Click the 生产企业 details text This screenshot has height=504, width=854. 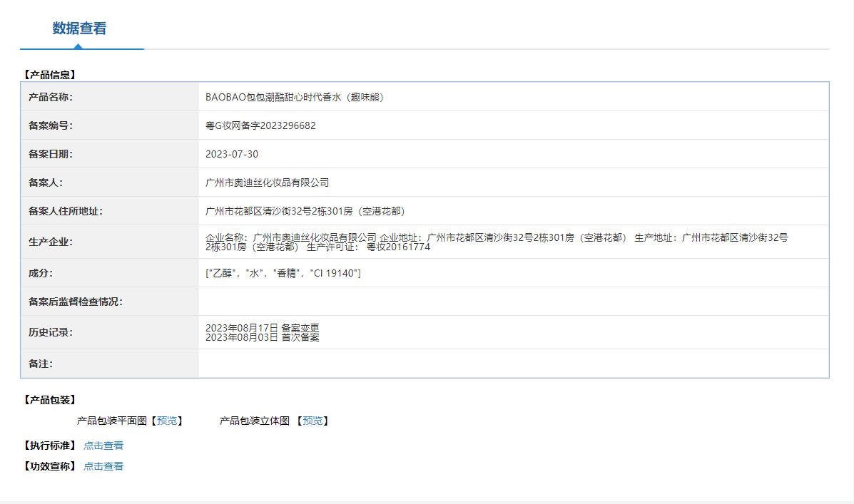click(497, 242)
